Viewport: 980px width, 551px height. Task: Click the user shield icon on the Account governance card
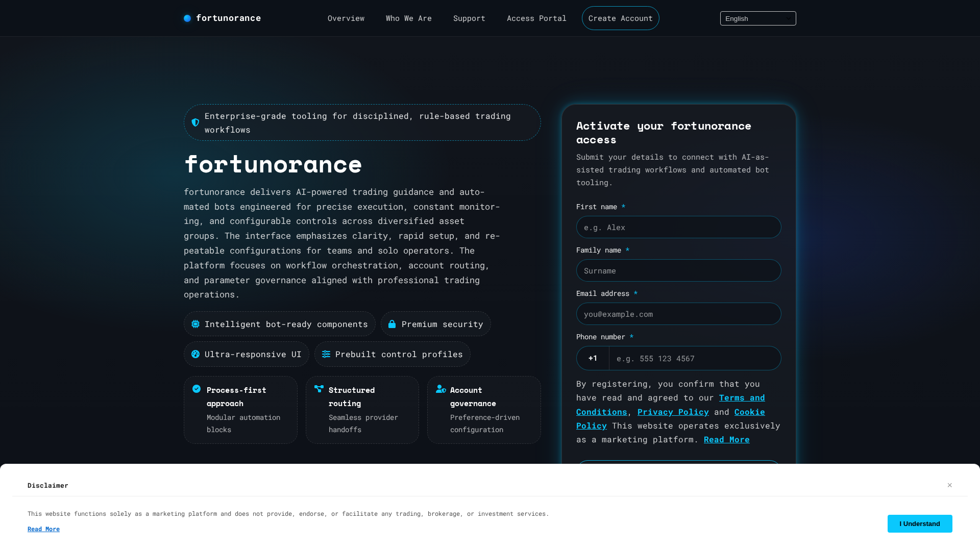click(x=441, y=389)
